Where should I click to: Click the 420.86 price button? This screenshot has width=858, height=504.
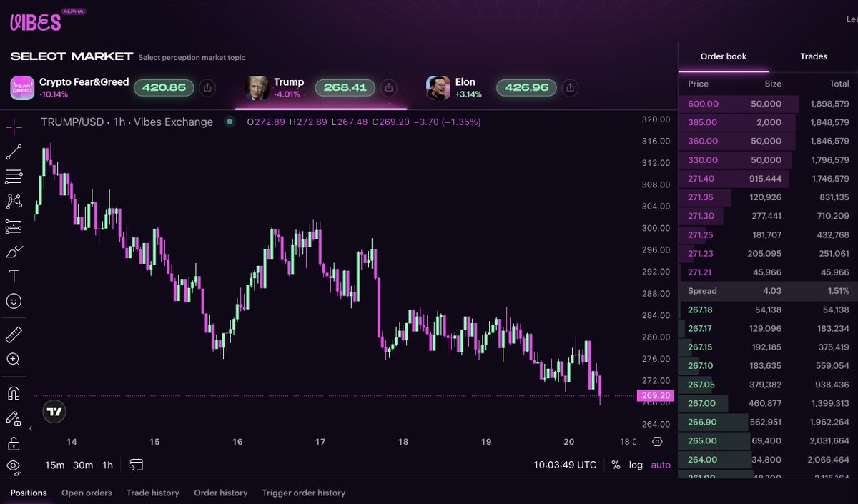coord(164,88)
